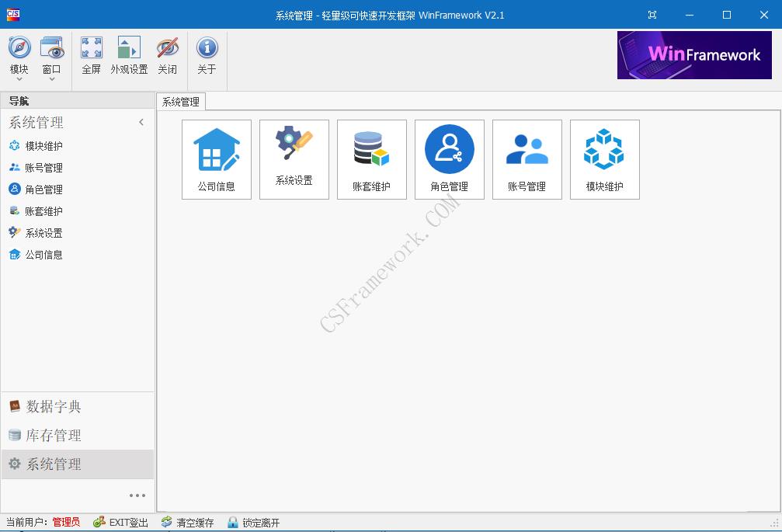Open 公司信息 from the main panel
The image size is (782, 532).
[x=216, y=159]
